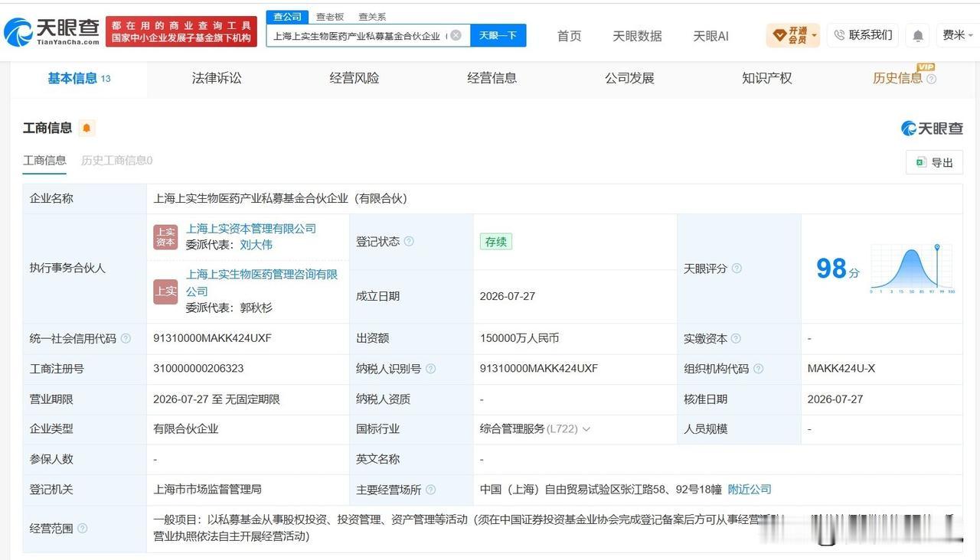980x560 pixels.
Task: Expand 国标行业 综合管理服务 chevron
Action: pos(586,429)
